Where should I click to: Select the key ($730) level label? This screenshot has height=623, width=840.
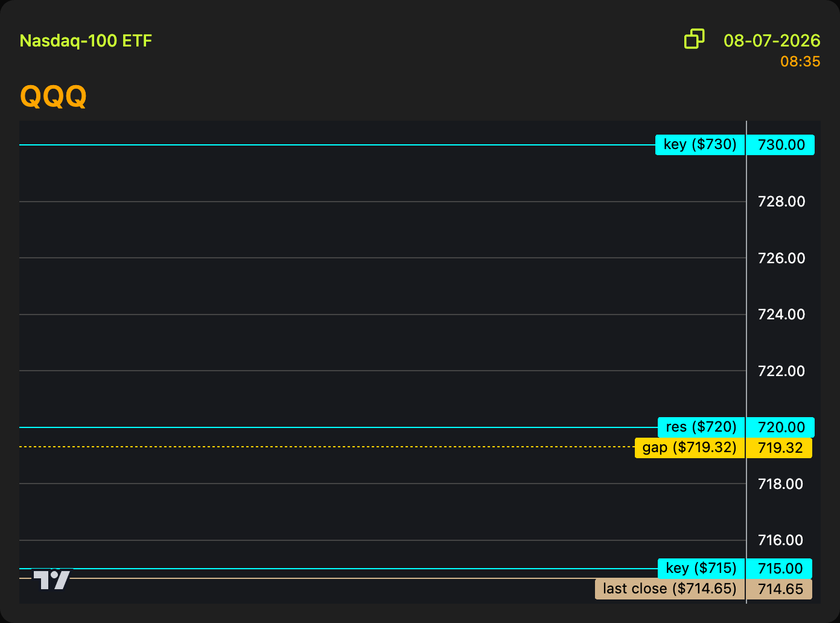click(701, 145)
